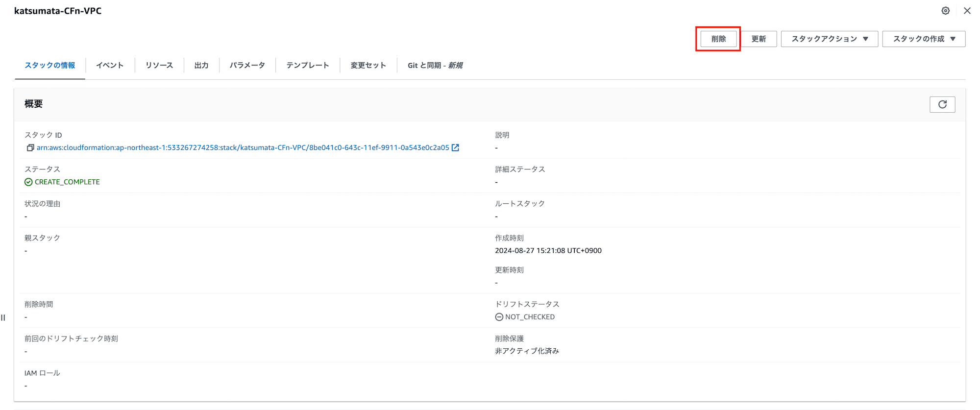
Task: Click the スタック ID label
Action: tap(43, 135)
